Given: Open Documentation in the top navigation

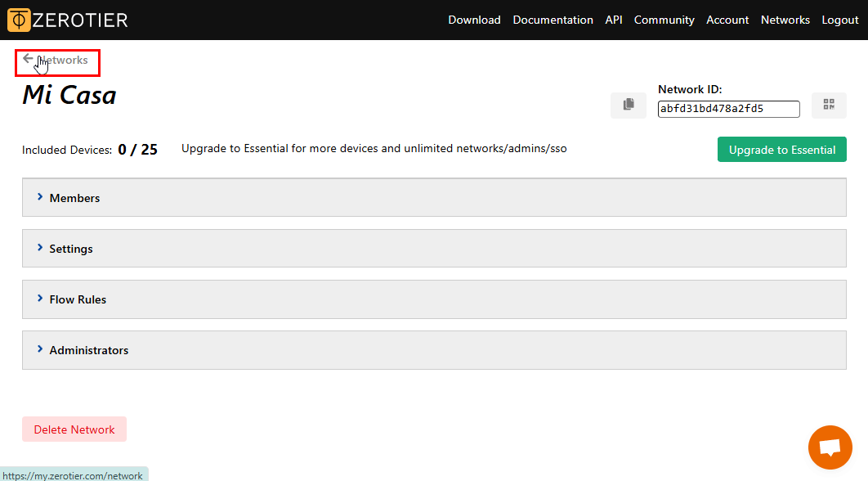Looking at the screenshot, I should (x=553, y=20).
